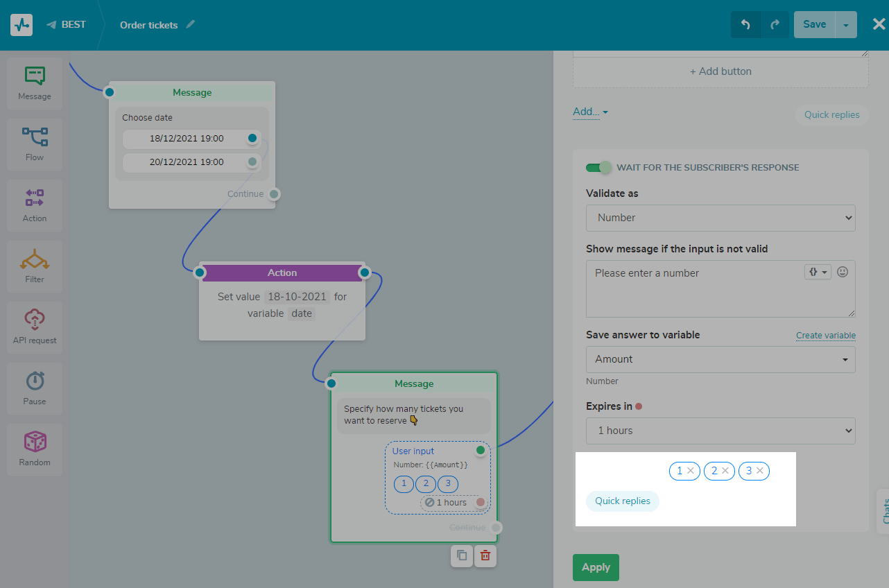Duplicate the selected Message block
Screen dimensions: 889x588
[461, 556]
